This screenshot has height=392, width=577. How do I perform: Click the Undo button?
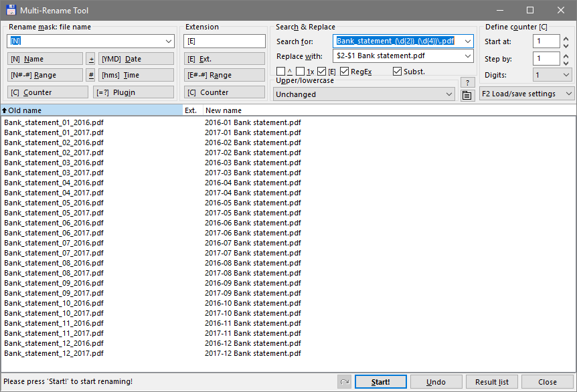click(436, 381)
